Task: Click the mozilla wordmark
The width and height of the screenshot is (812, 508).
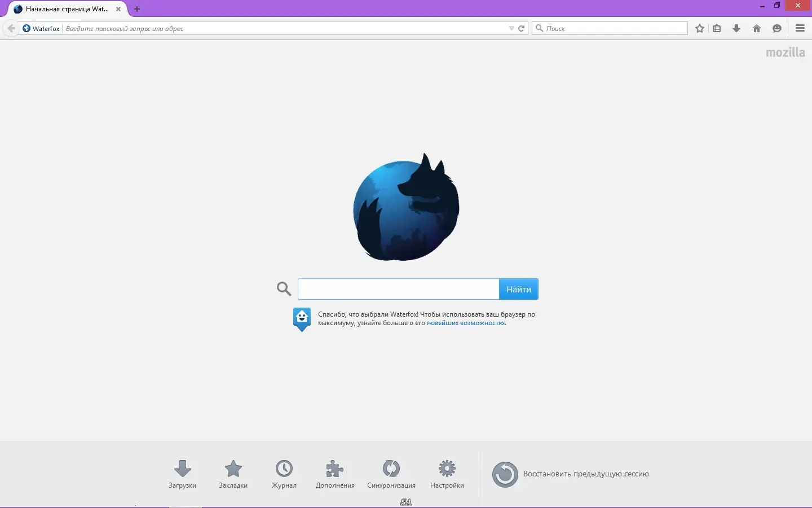Action: coord(785,52)
